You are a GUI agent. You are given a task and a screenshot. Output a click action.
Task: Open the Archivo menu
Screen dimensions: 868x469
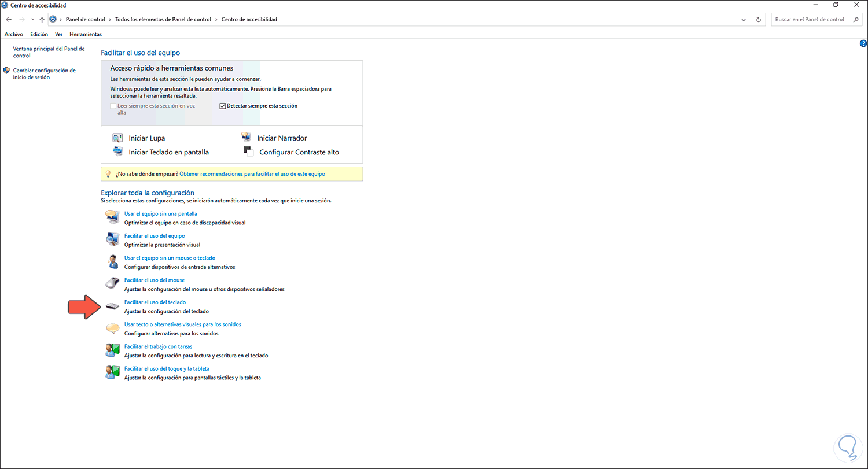point(14,34)
